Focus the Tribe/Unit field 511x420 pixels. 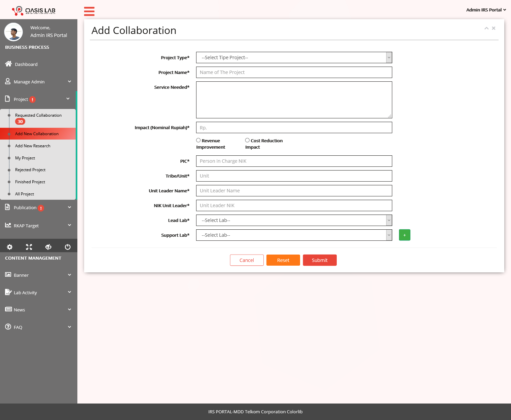(x=294, y=176)
